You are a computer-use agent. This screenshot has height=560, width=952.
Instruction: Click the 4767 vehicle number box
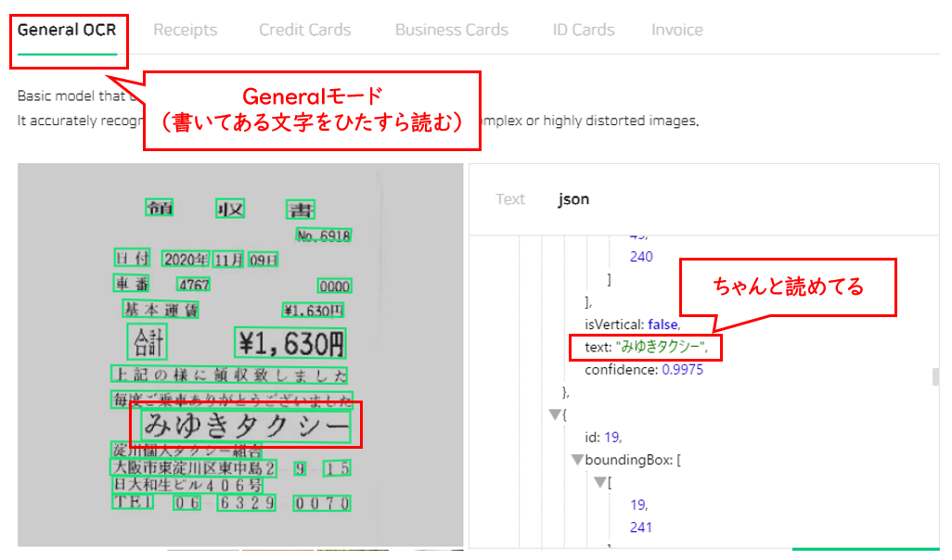tap(194, 285)
